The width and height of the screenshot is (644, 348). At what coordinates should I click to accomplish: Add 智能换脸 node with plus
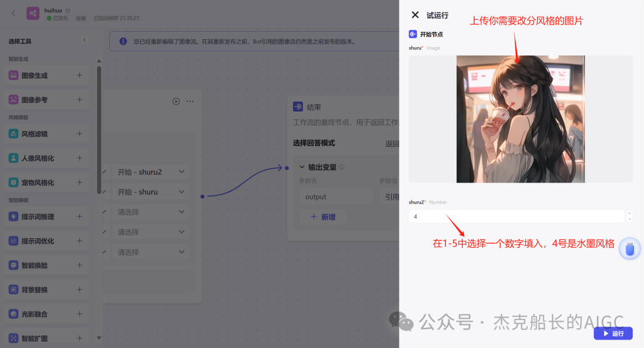(x=80, y=265)
